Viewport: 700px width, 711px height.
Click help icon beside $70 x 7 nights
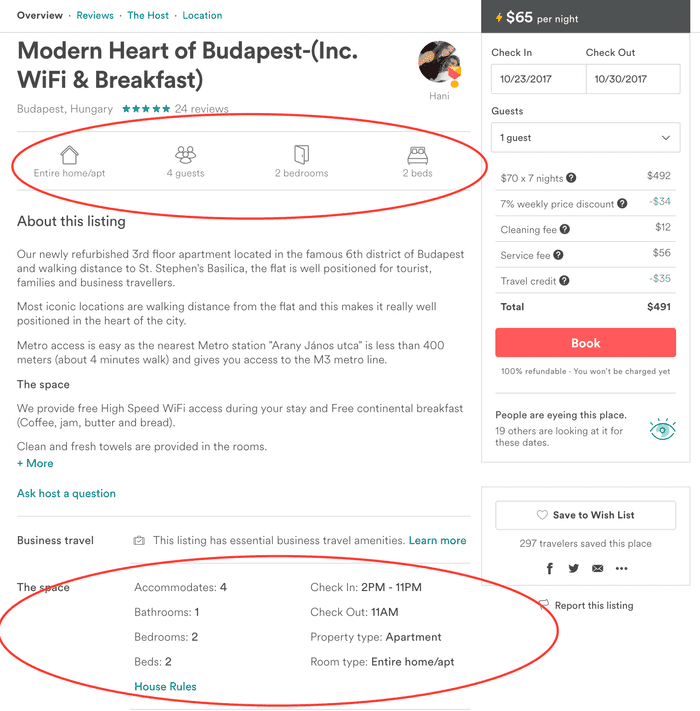[571, 178]
